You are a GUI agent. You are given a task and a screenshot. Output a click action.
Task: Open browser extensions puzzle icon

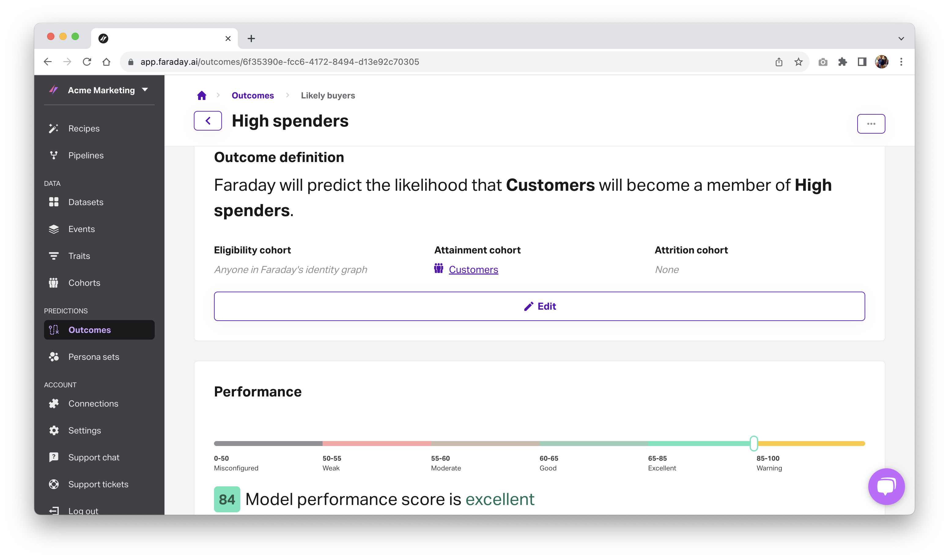[x=842, y=62]
